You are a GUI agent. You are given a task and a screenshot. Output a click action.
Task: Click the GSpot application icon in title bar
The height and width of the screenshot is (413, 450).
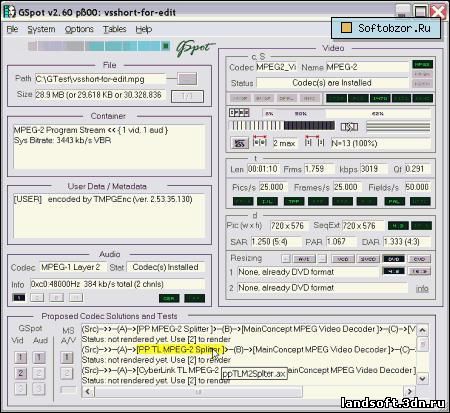tap(9, 11)
